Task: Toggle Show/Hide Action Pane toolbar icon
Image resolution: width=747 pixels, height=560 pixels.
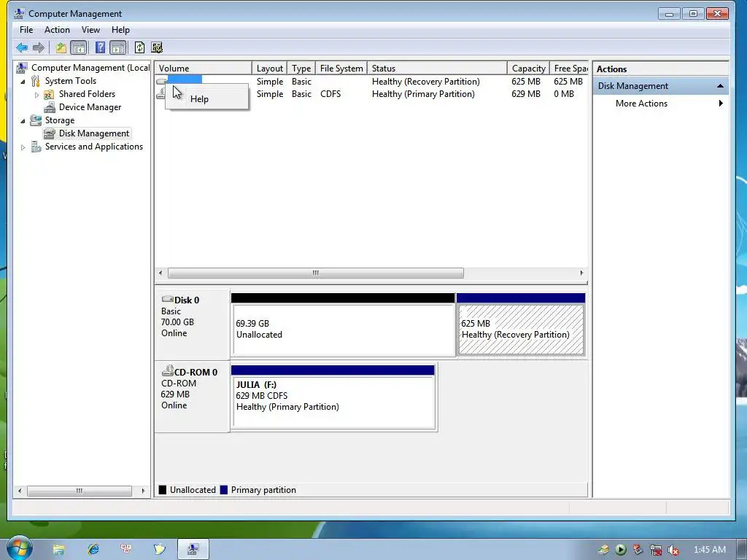Action: [x=117, y=47]
